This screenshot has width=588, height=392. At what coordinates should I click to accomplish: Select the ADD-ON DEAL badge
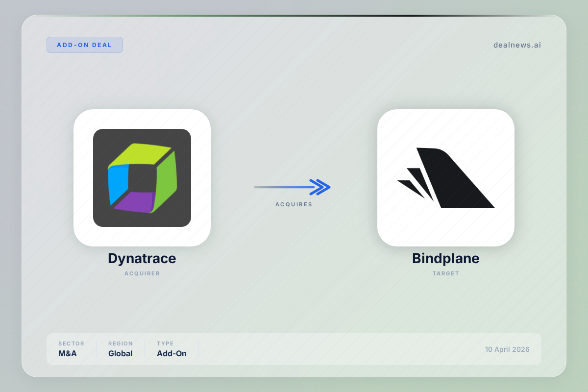click(x=84, y=45)
